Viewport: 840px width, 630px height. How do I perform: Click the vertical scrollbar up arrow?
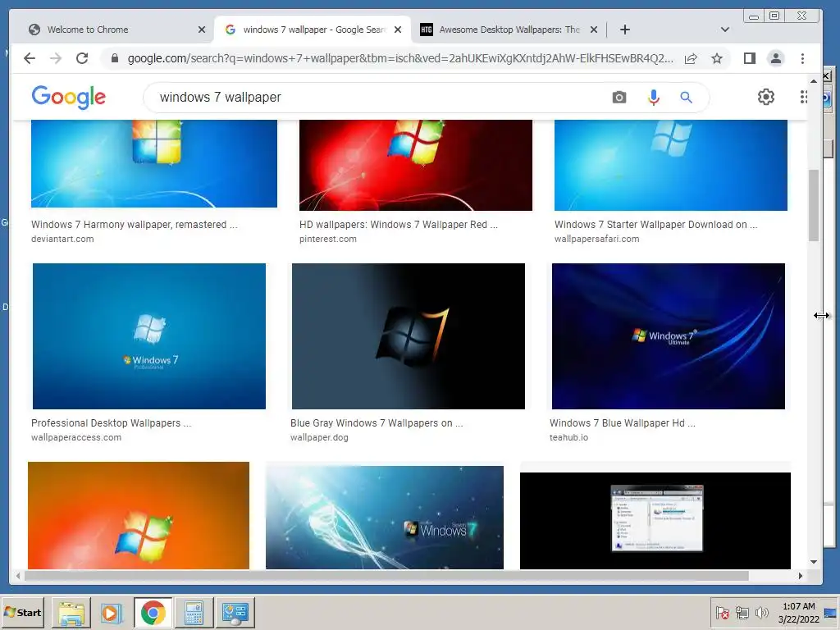pos(814,81)
